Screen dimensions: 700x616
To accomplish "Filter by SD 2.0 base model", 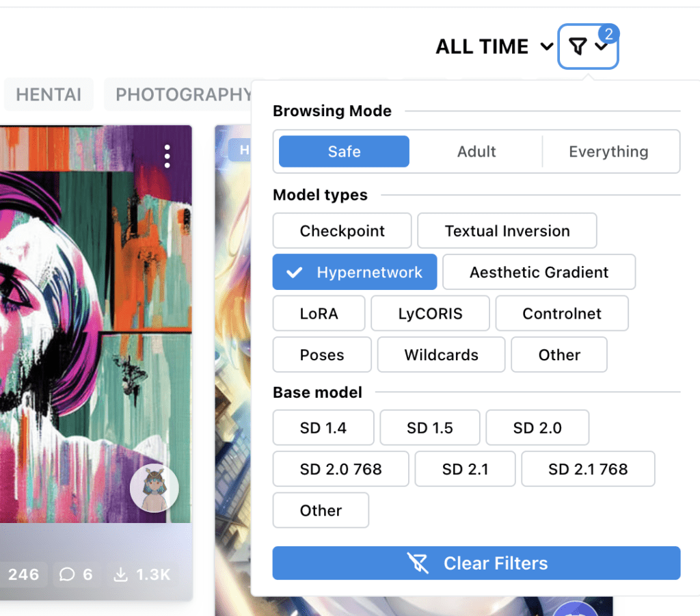I will pos(537,427).
